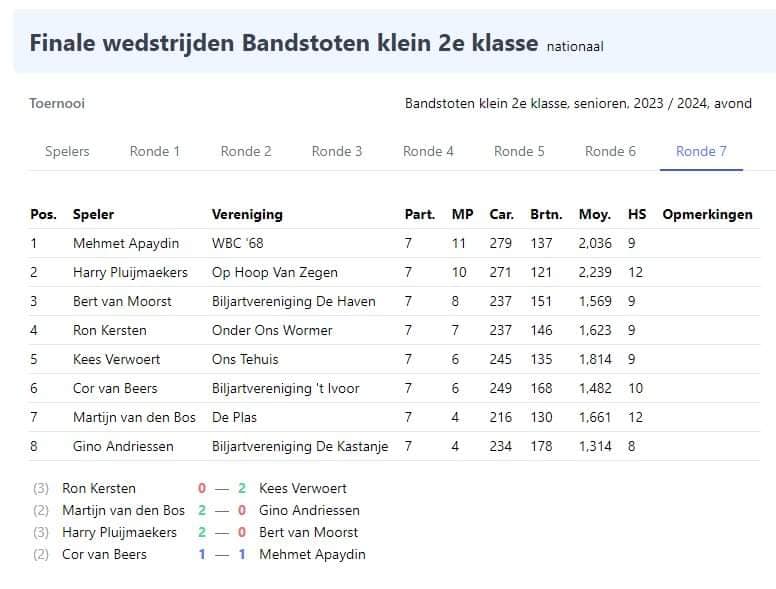Click the MP column header
The height and width of the screenshot is (589, 776).
point(462,214)
